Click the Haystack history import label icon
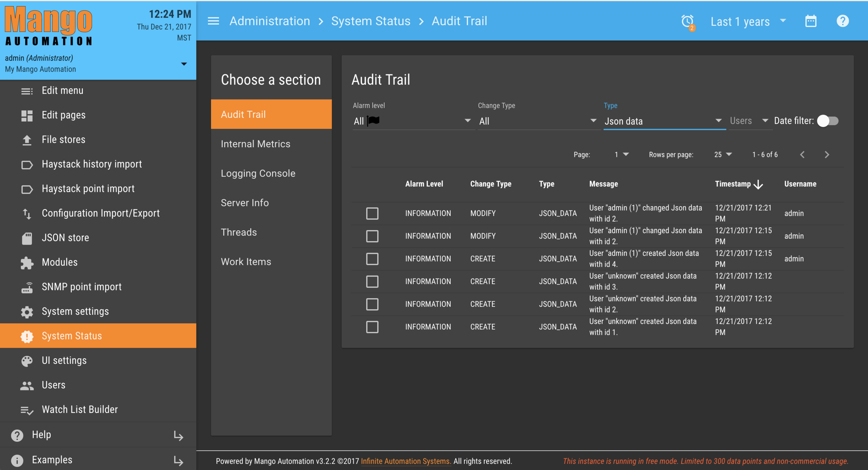This screenshot has width=868, height=470. [27, 165]
